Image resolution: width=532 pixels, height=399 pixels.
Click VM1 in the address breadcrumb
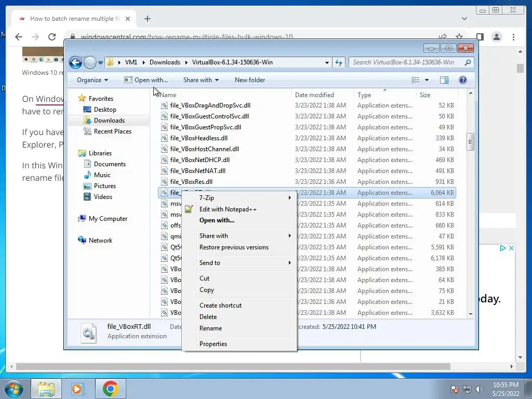pos(131,62)
